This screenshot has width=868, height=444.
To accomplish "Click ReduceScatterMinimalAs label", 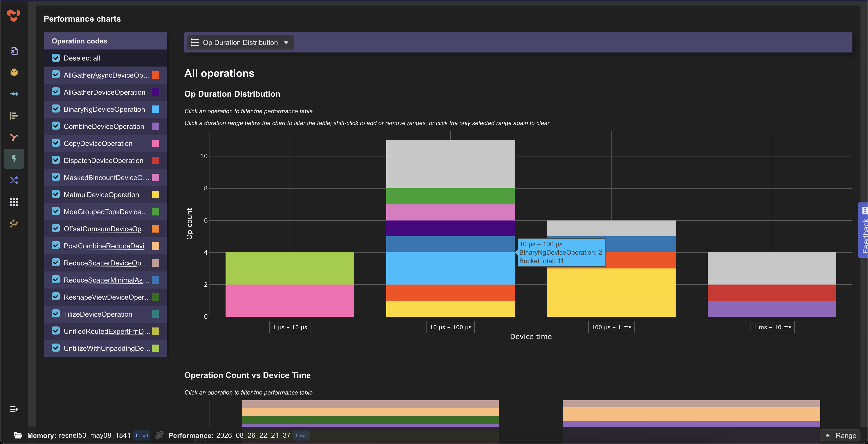I will click(x=106, y=280).
